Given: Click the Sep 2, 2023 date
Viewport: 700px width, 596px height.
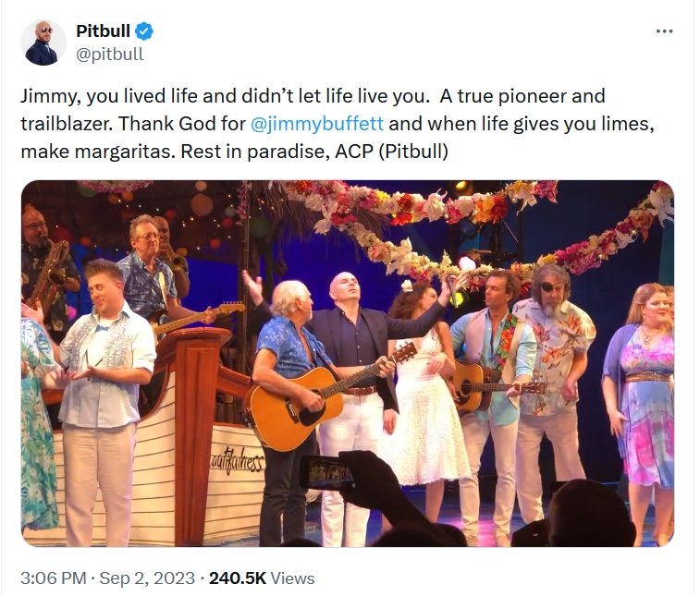Looking at the screenshot, I should pos(147,578).
